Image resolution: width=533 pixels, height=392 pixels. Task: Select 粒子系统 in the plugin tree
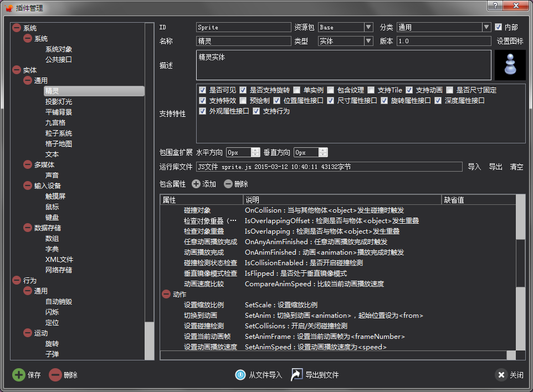(x=59, y=133)
